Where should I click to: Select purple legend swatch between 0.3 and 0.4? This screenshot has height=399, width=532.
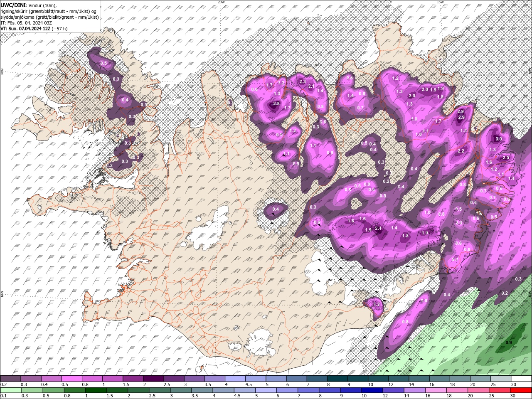[x=31, y=379]
